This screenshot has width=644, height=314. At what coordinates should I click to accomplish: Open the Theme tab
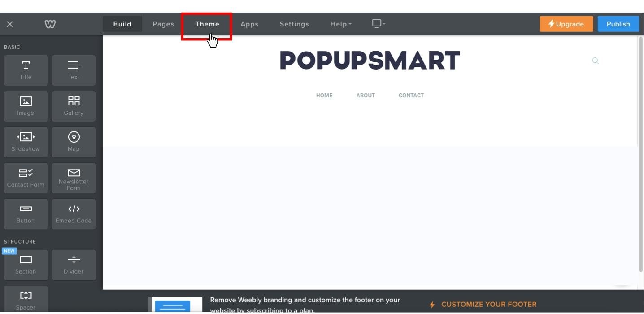pos(207,24)
